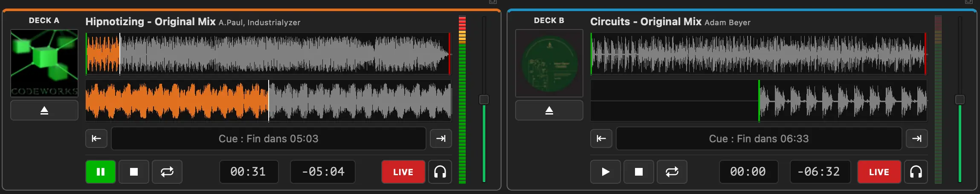Click the DECK B label
Screen dimensions: 980x194
[x=549, y=21]
